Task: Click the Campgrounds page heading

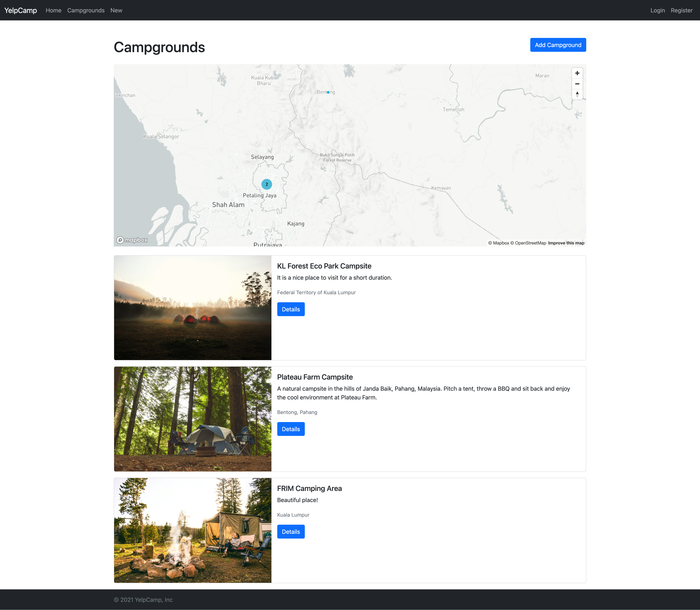Action: pyautogui.click(x=159, y=47)
